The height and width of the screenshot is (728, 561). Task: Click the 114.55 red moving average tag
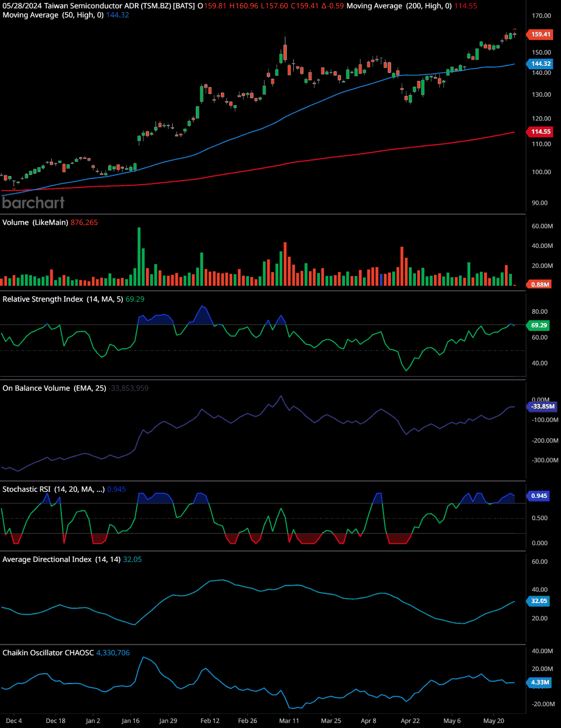(540, 131)
